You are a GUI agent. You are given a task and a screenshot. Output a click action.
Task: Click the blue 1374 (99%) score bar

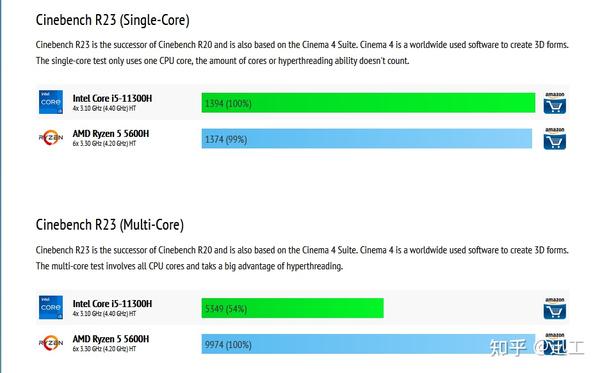(367, 138)
